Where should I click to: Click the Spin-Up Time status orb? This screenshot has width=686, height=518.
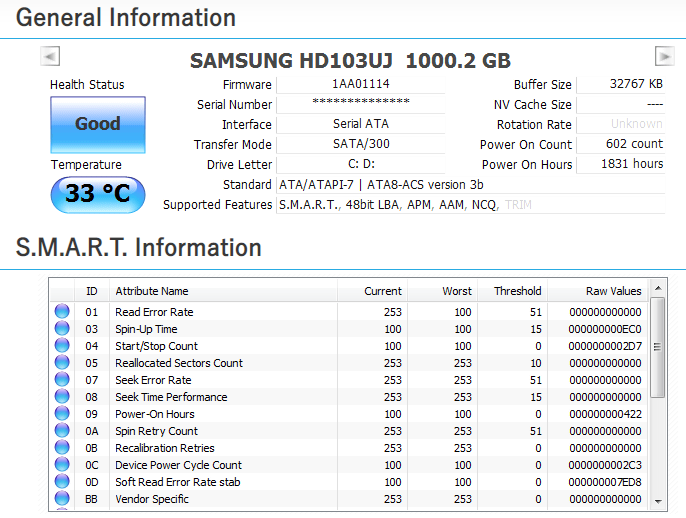point(62,329)
